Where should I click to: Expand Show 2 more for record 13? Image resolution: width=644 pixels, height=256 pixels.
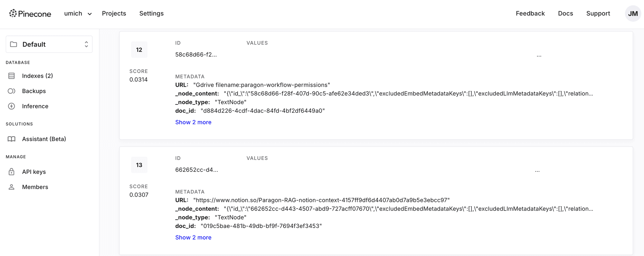[193, 237]
